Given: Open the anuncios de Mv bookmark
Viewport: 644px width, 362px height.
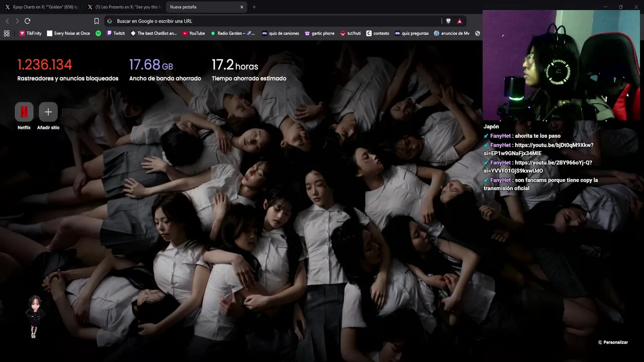Looking at the screenshot, I should click(452, 33).
